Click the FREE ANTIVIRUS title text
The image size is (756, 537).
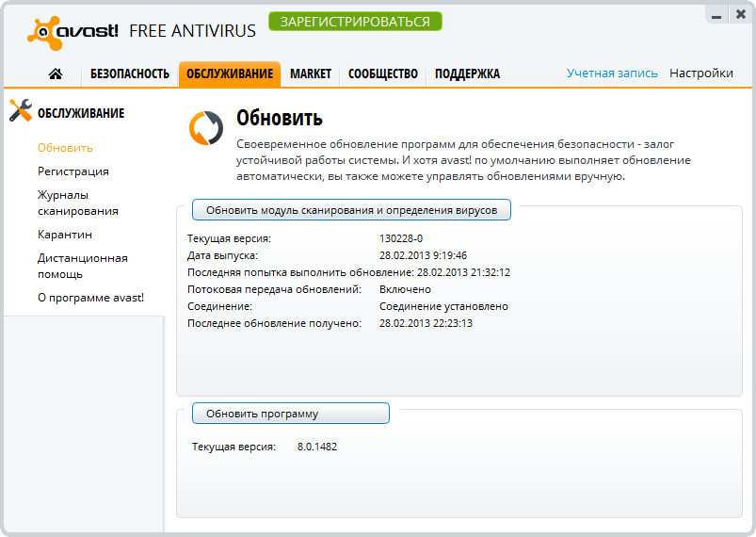click(192, 31)
